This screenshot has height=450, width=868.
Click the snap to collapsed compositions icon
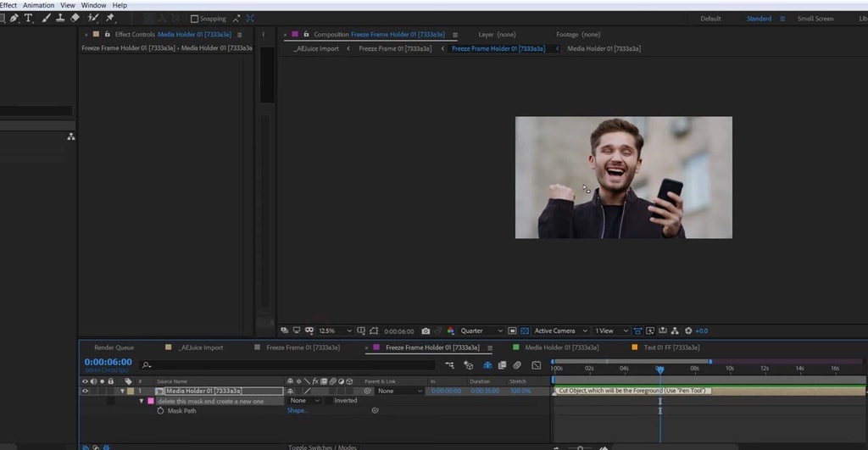250,19
